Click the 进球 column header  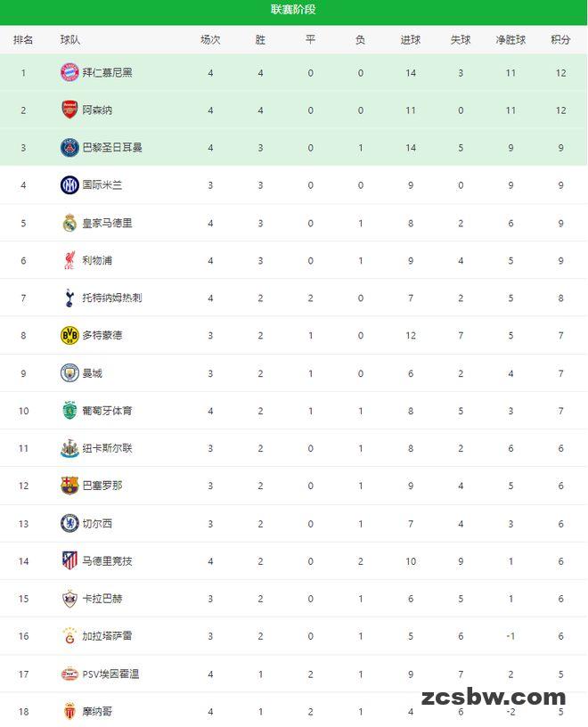click(411, 40)
